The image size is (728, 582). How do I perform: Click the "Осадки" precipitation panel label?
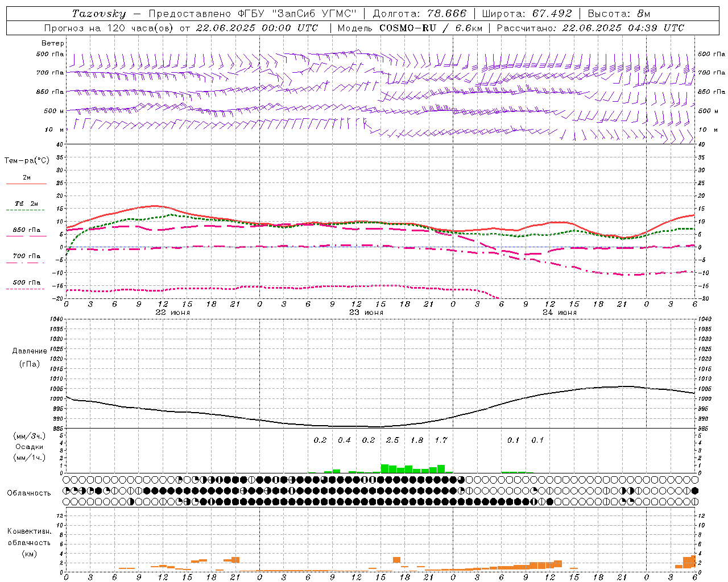point(30,447)
